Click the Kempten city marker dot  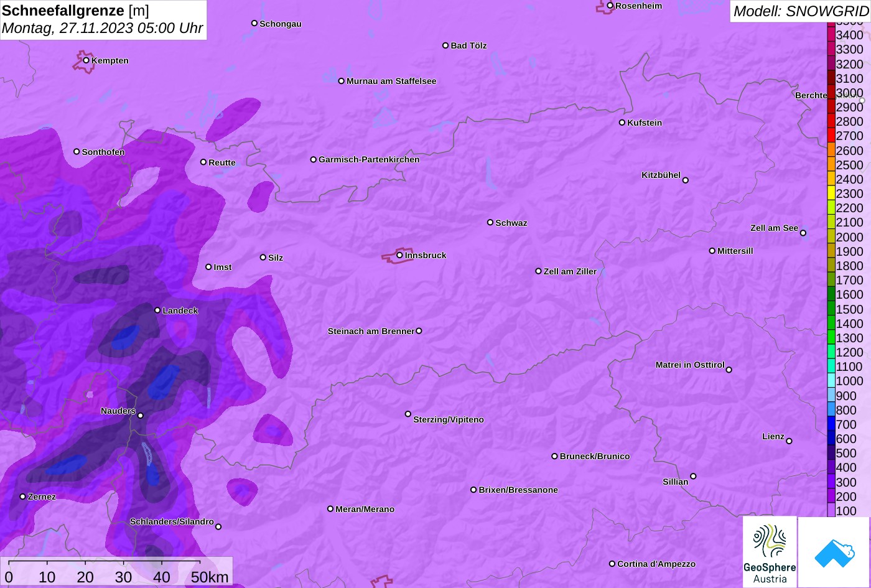[x=86, y=60]
